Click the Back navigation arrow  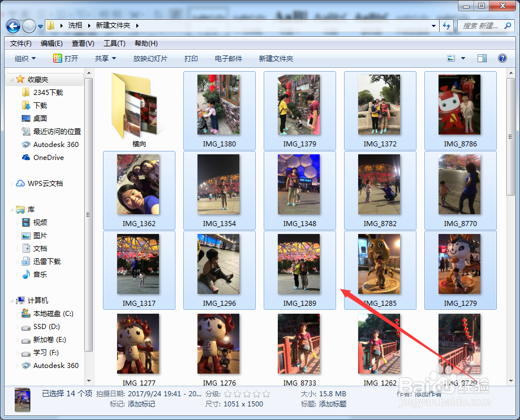[x=13, y=25]
